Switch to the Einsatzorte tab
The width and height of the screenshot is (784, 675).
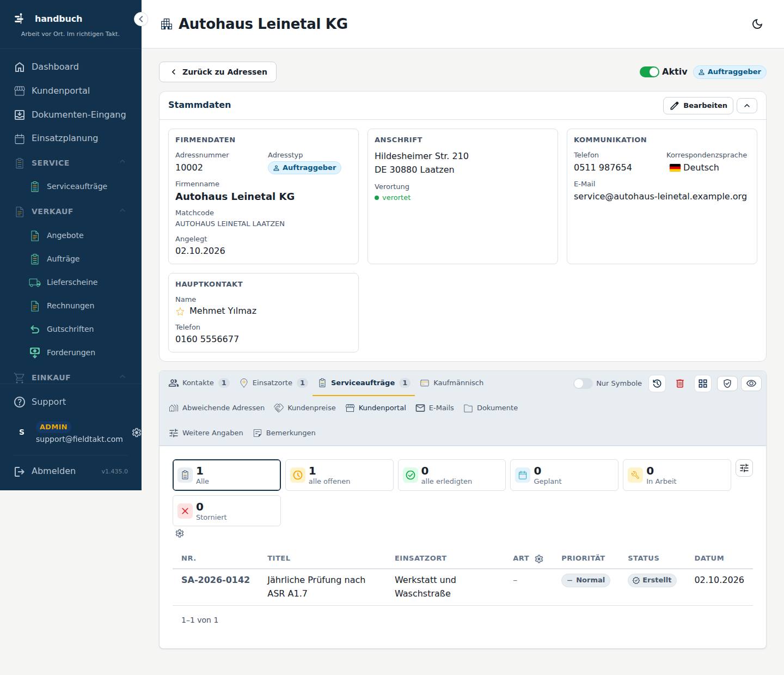(x=274, y=383)
